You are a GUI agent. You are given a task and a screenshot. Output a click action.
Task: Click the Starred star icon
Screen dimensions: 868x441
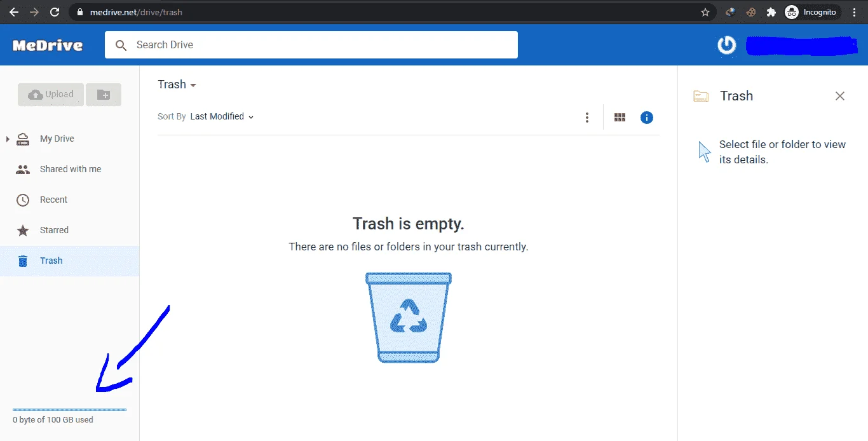[23, 231]
